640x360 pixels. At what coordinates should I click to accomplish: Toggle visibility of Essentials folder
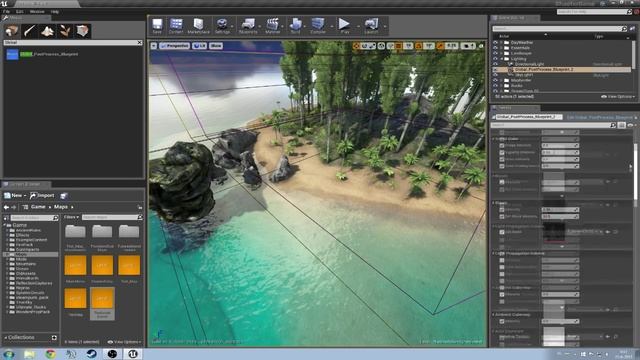point(496,48)
